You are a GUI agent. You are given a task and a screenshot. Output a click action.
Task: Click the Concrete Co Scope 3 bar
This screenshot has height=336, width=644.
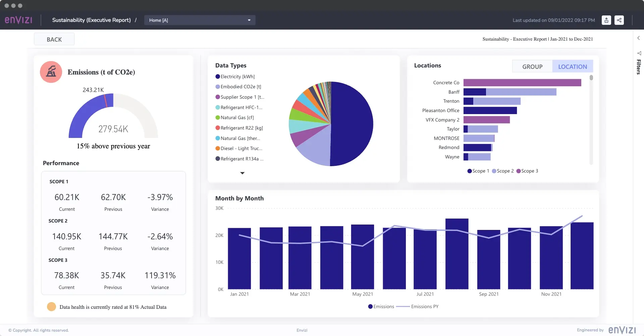(x=522, y=83)
